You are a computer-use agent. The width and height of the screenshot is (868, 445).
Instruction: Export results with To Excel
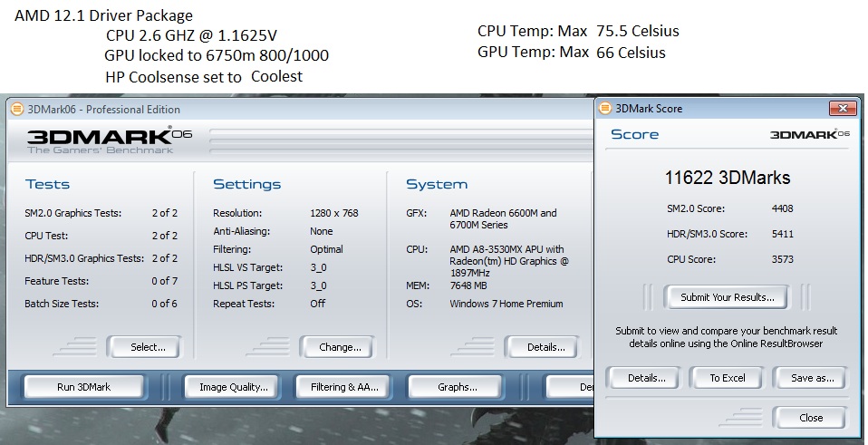pos(727,378)
